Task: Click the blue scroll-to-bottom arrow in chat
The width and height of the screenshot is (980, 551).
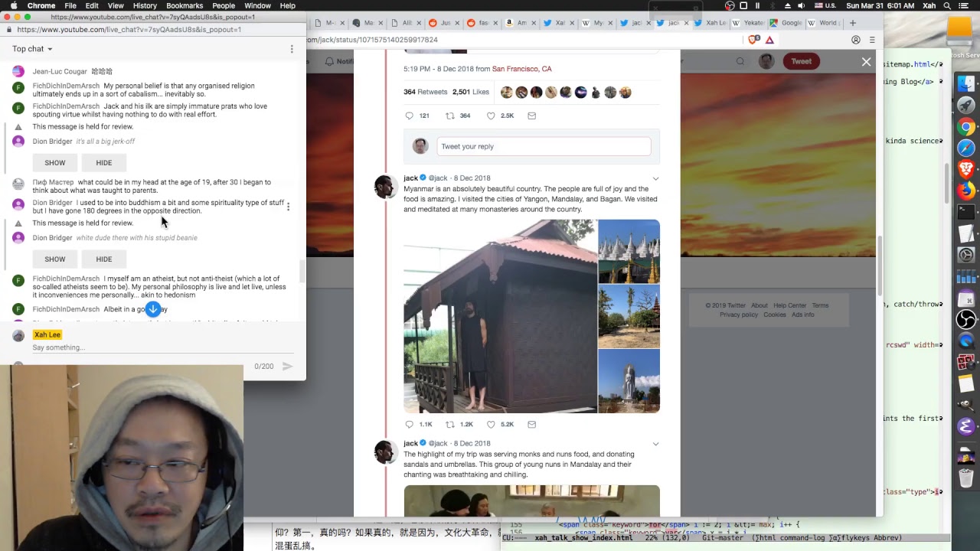Action: [x=153, y=309]
